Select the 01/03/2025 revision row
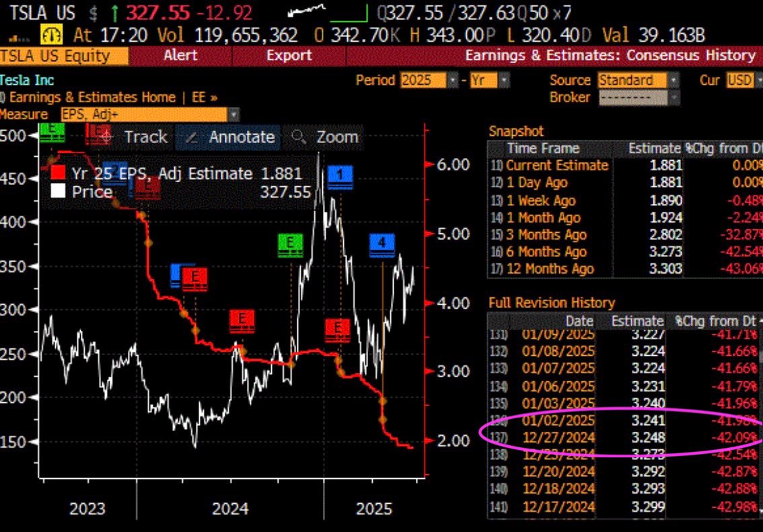The height and width of the screenshot is (532, 763). coord(623,403)
